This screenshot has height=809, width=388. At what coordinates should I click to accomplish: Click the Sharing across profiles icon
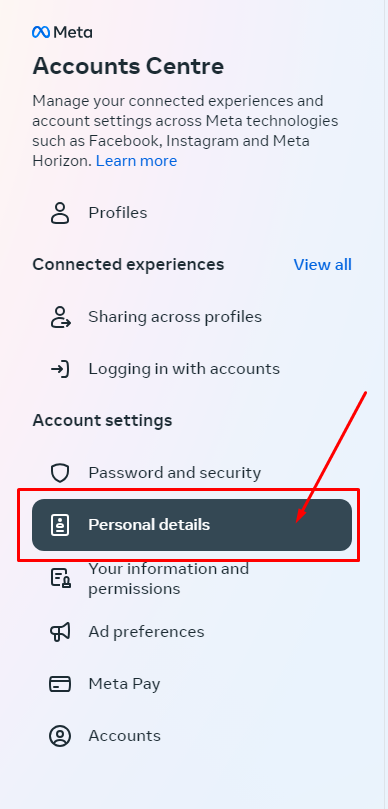(60, 317)
